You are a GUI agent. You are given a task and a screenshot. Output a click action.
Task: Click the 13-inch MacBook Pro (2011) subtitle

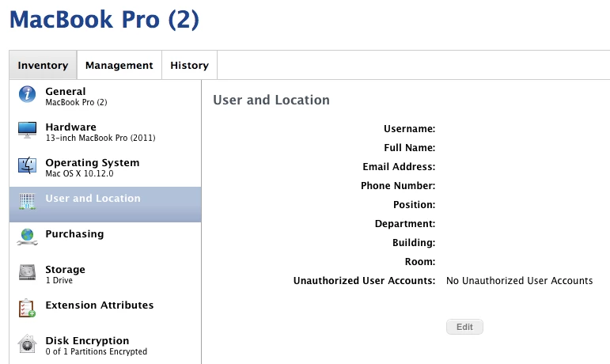(100, 138)
